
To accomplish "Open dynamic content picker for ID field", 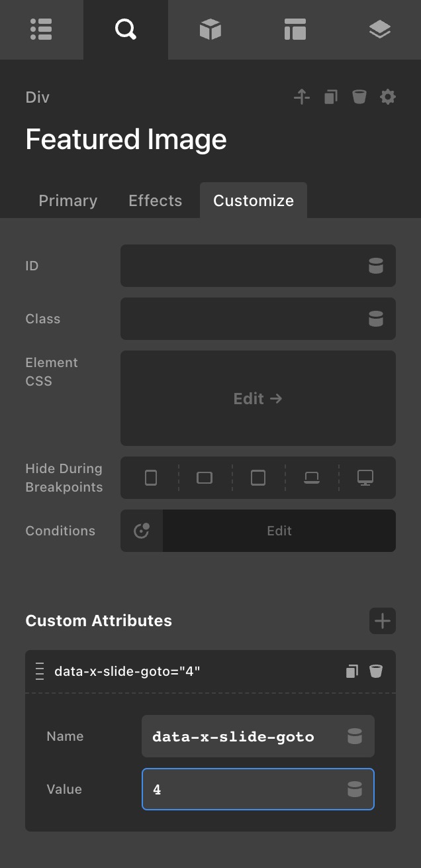I will pos(376,266).
